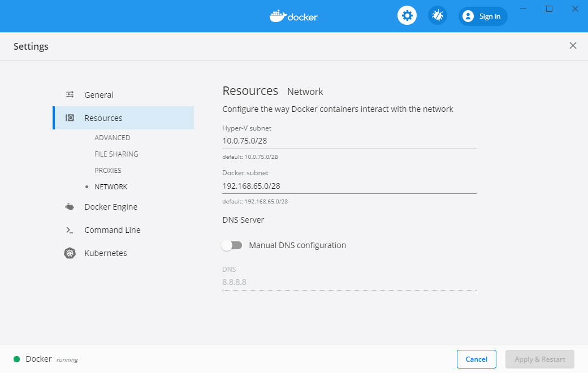Click the General sliders icon
588x373 pixels.
pyautogui.click(x=70, y=94)
